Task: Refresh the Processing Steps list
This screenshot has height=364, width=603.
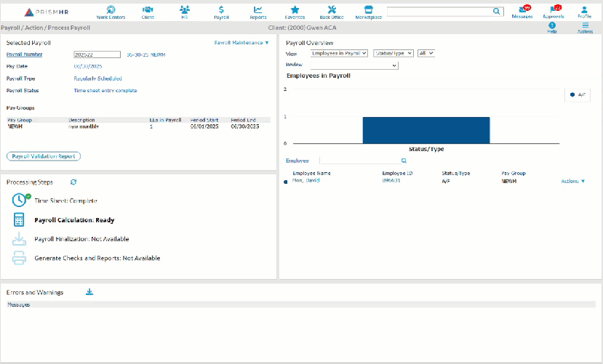Action: pyautogui.click(x=73, y=182)
